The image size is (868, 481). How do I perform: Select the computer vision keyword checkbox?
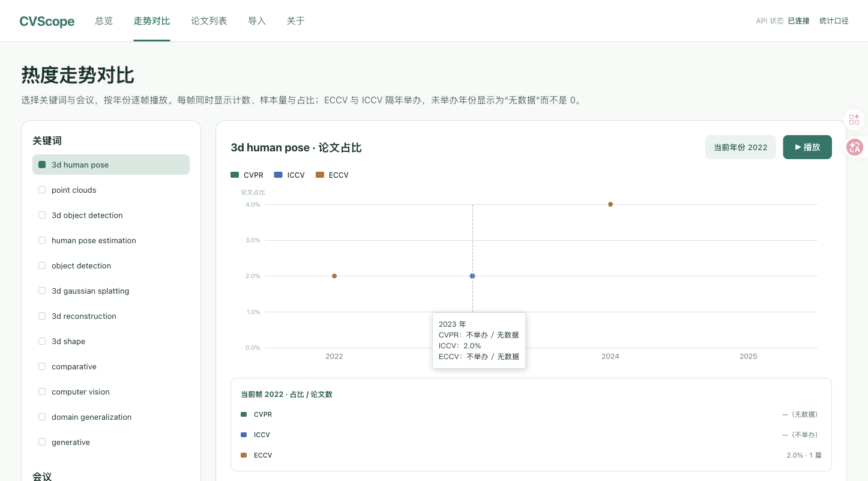(x=42, y=392)
